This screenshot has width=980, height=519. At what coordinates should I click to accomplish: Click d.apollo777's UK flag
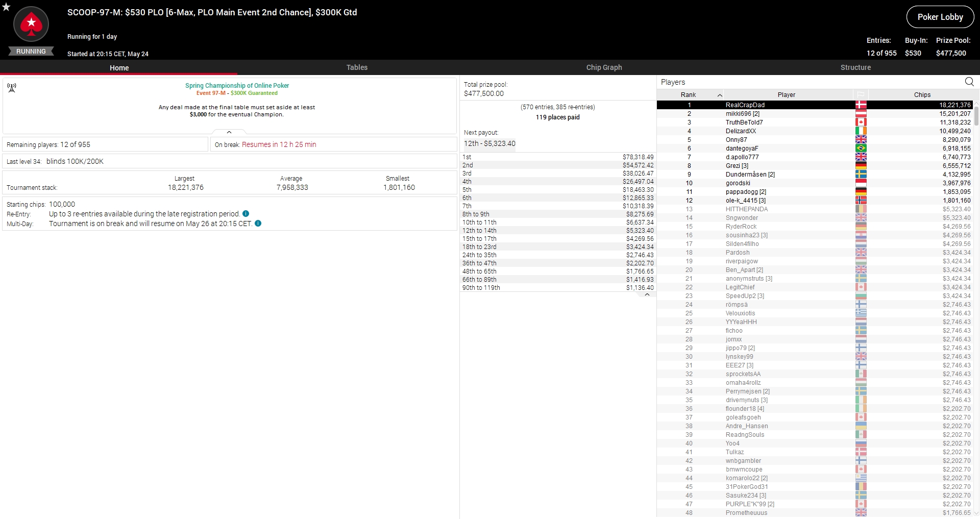coord(861,157)
